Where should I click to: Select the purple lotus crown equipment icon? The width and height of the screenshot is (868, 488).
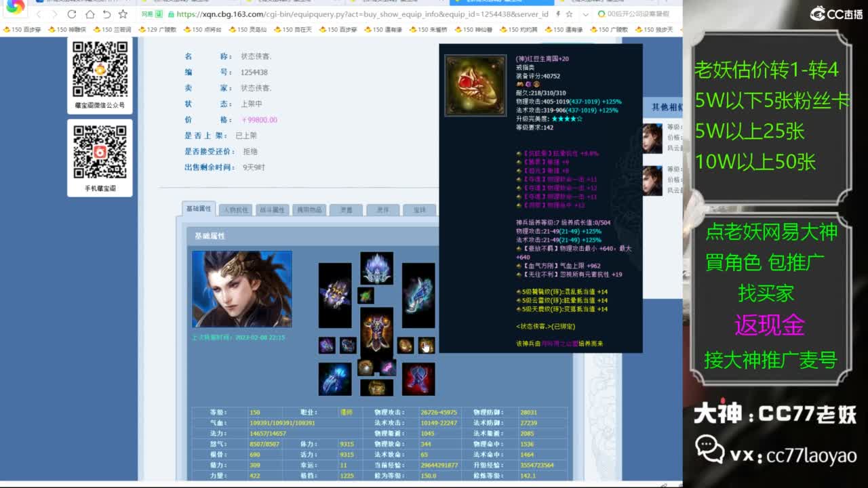tap(376, 268)
